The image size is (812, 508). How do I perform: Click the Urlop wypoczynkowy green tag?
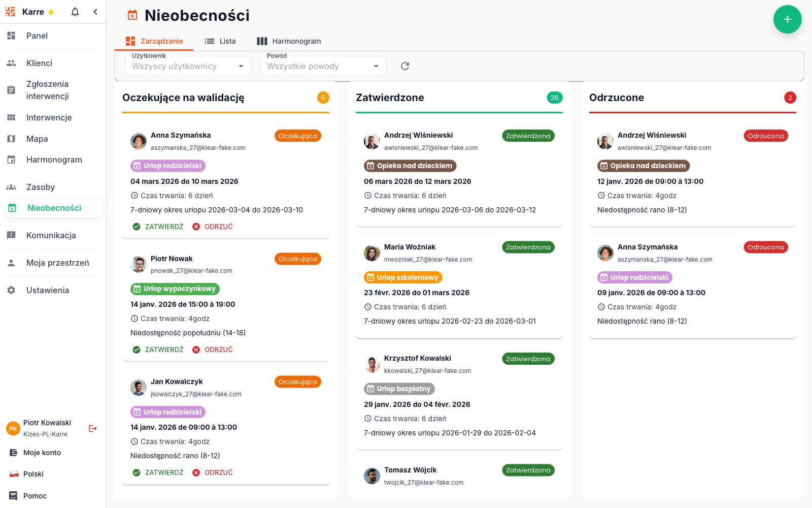pos(175,289)
